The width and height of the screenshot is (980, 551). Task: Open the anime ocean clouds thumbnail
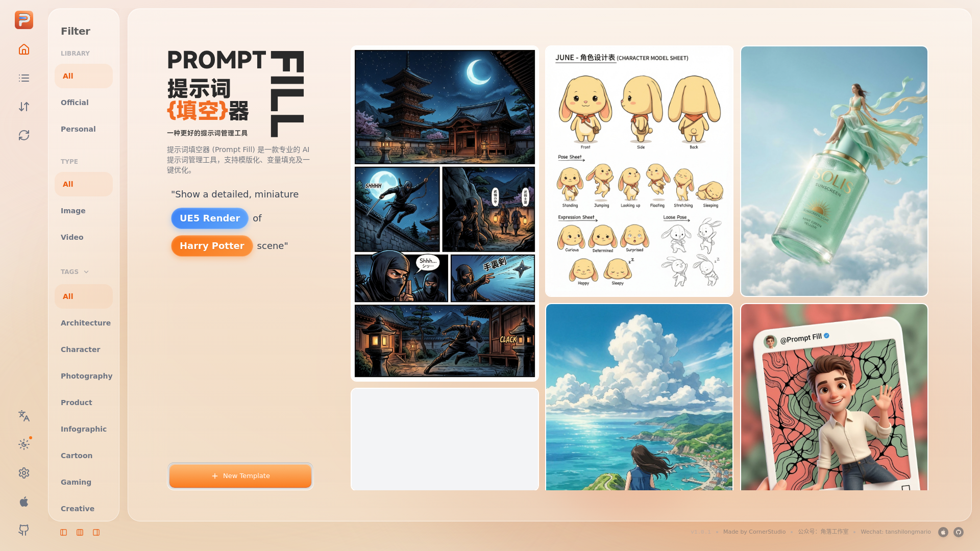click(639, 397)
